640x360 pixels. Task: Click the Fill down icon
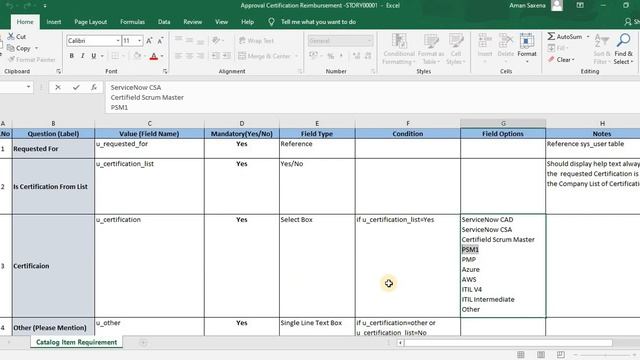coord(551,48)
